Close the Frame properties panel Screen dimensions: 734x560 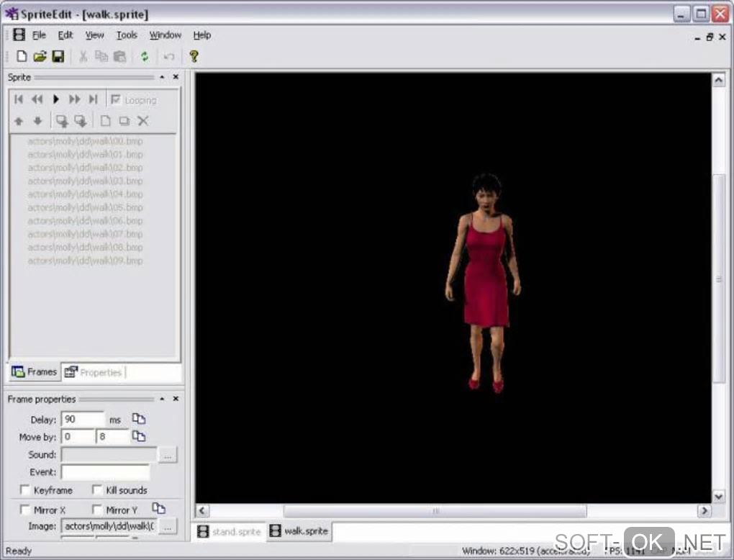coord(176,399)
